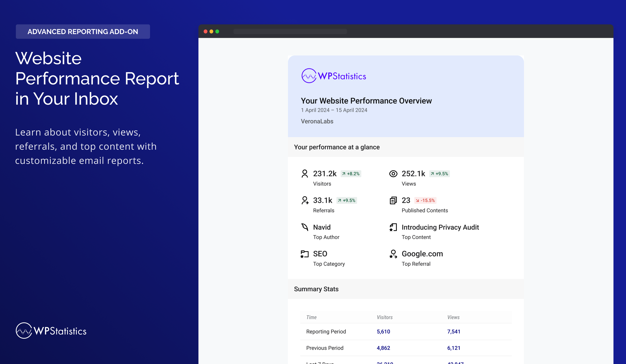The height and width of the screenshot is (364, 626).
Task: Click the Advanced Reporting Add-On badge
Action: point(83,31)
